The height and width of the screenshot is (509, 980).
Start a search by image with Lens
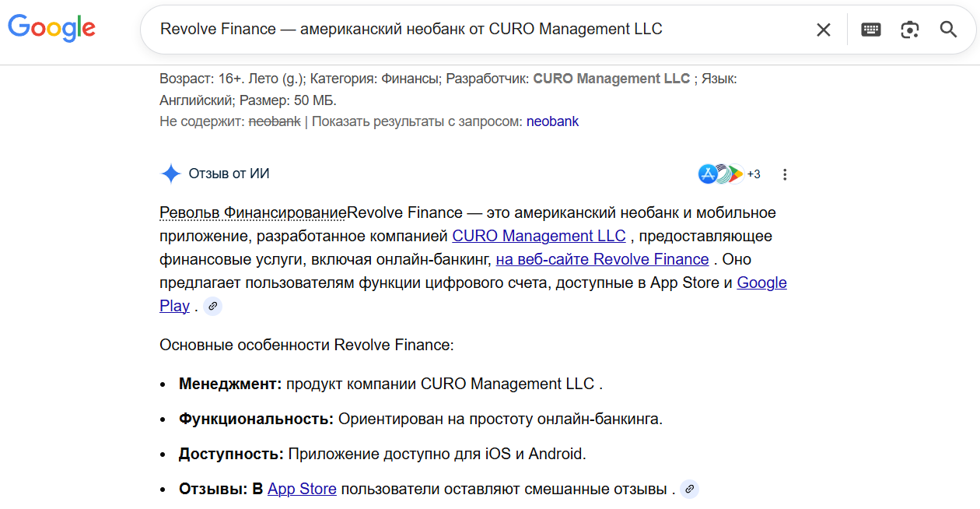point(909,30)
